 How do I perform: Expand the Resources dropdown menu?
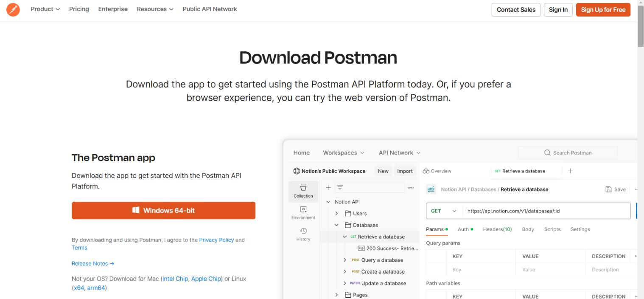[x=155, y=9]
